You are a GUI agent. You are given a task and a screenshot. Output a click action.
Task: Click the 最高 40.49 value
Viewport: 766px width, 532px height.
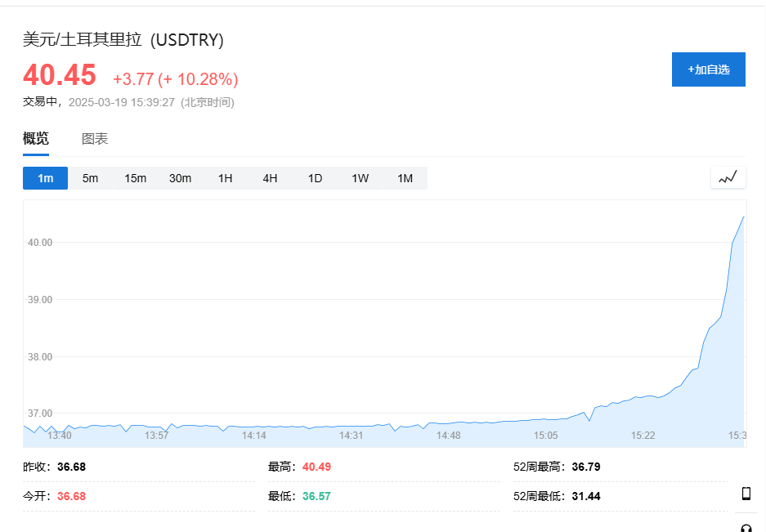316,467
